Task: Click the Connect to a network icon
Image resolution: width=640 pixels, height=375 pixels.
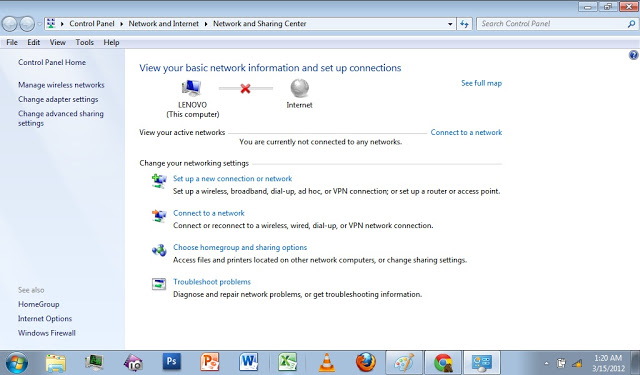Action: tap(159, 215)
